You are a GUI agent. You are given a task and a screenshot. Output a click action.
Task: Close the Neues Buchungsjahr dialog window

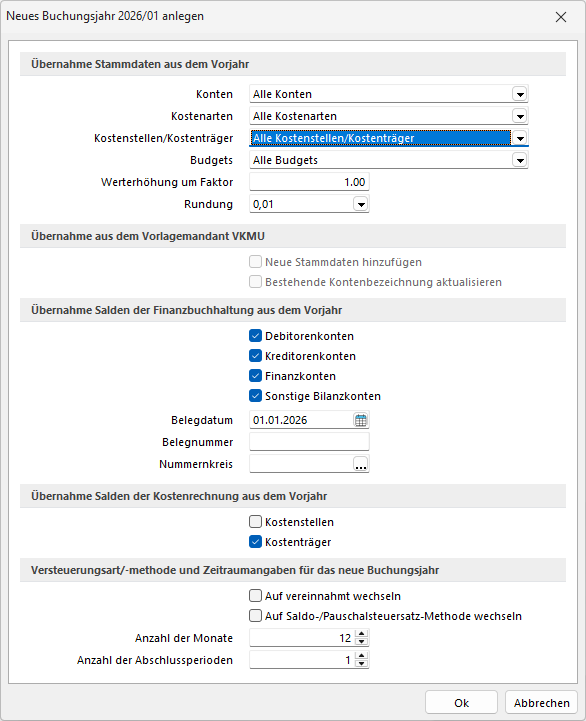[561, 17]
